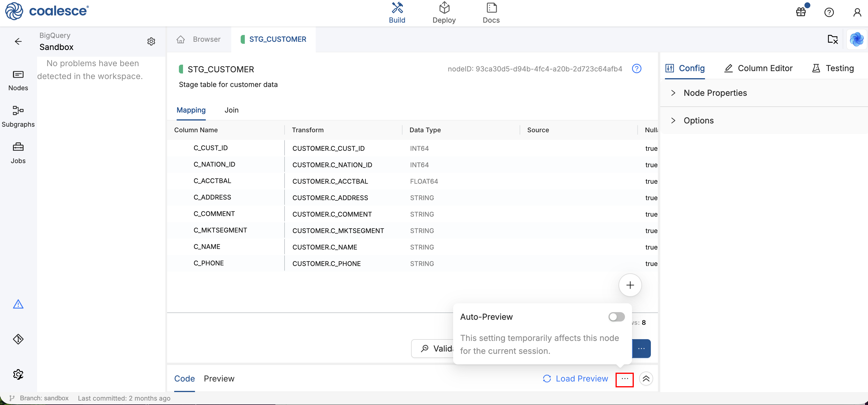Open the Jobs panel

pos(18,153)
